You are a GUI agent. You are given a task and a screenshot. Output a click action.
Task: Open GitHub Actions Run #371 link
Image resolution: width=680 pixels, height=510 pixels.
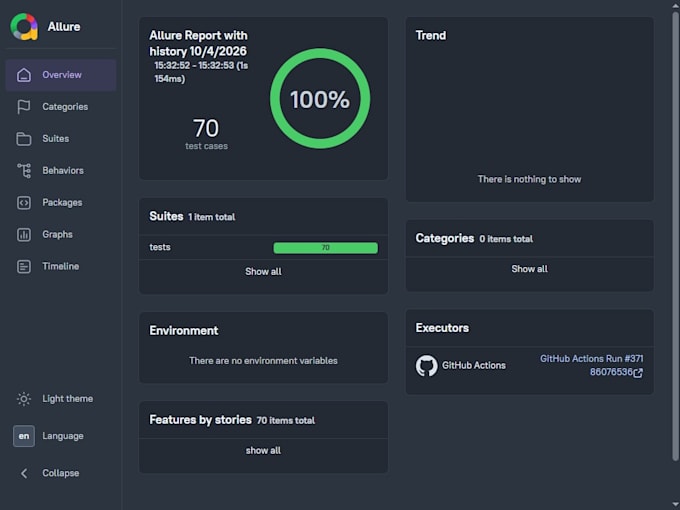coord(591,366)
